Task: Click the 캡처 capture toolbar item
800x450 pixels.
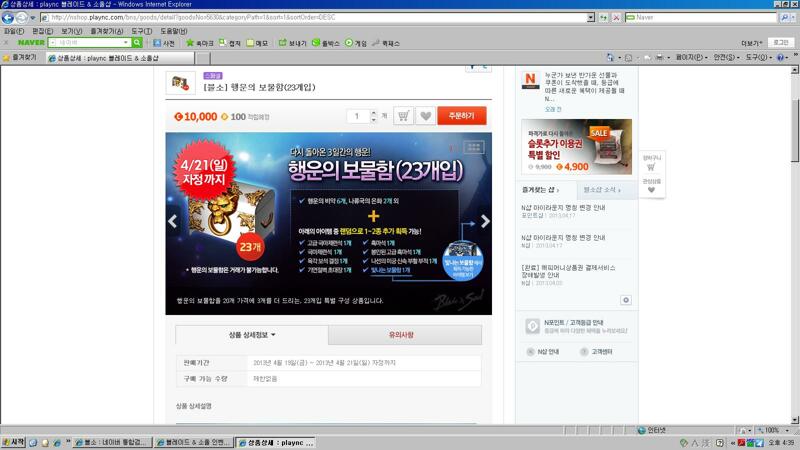Action: [x=230, y=43]
